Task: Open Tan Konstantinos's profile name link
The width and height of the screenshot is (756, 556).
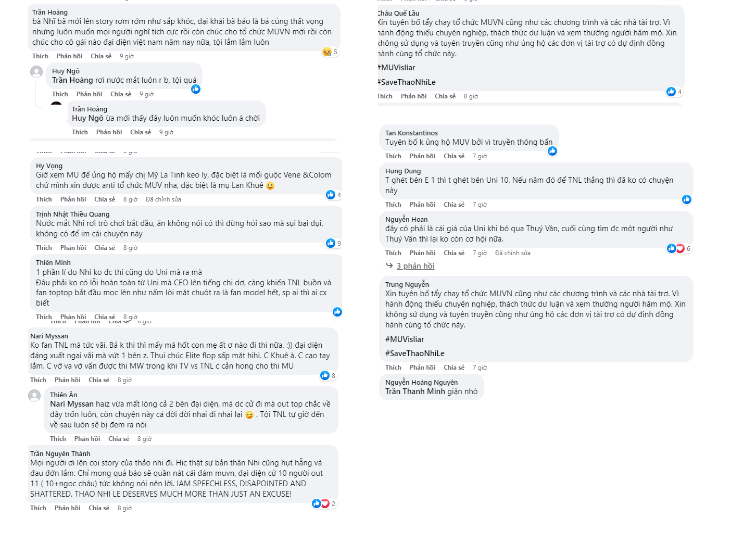Action: point(411,133)
